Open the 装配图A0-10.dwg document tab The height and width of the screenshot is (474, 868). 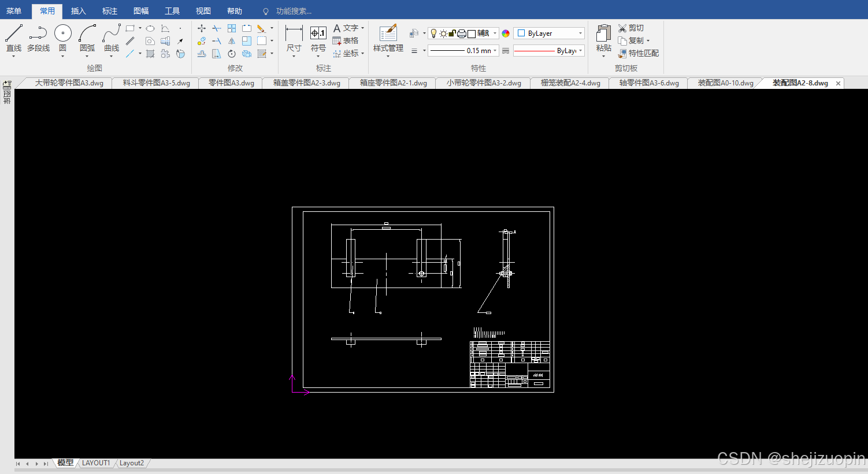tap(725, 83)
